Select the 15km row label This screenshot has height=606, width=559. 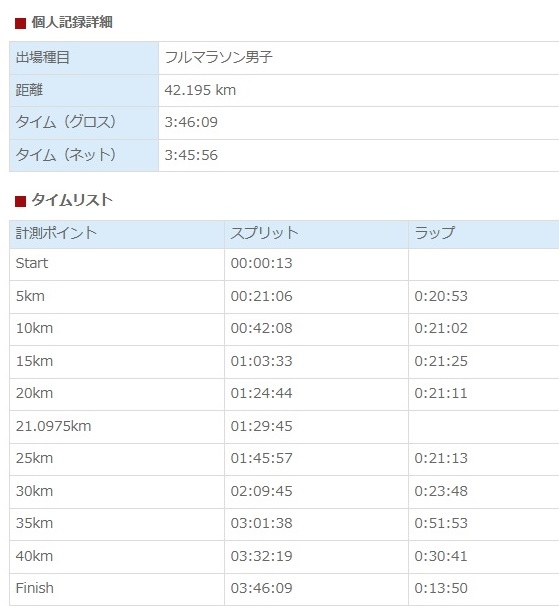pyautogui.click(x=34, y=361)
